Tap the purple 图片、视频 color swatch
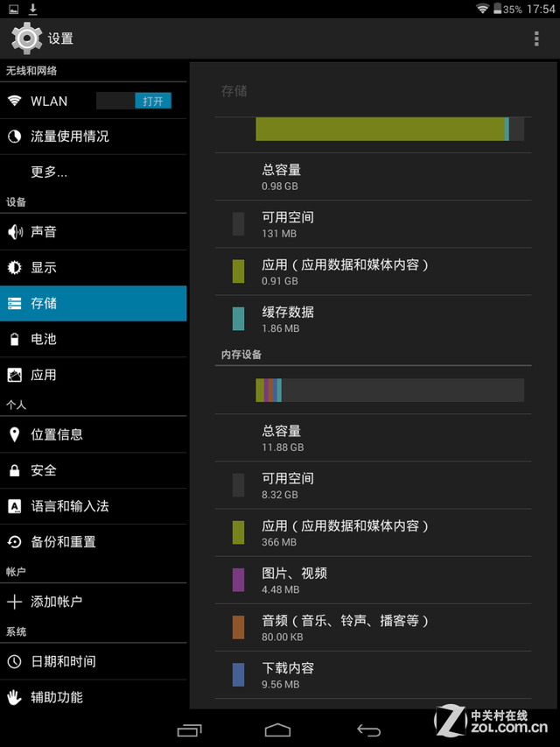560x747 pixels. click(x=238, y=580)
